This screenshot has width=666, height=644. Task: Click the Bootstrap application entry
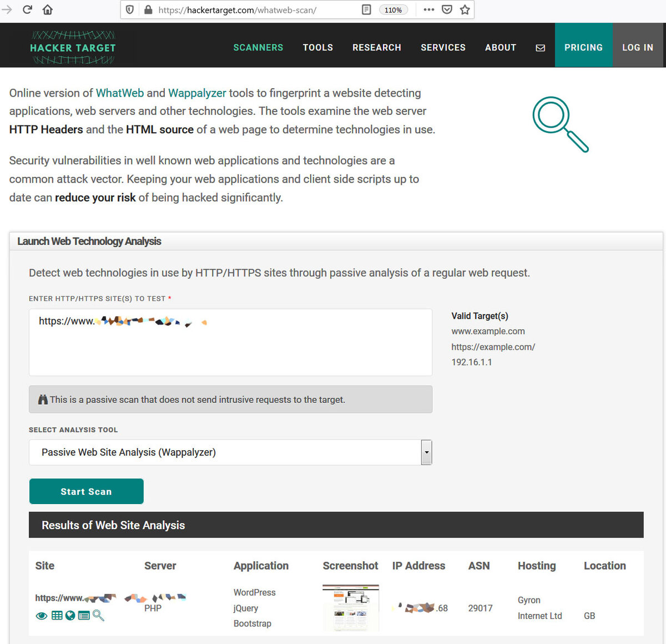tap(252, 623)
